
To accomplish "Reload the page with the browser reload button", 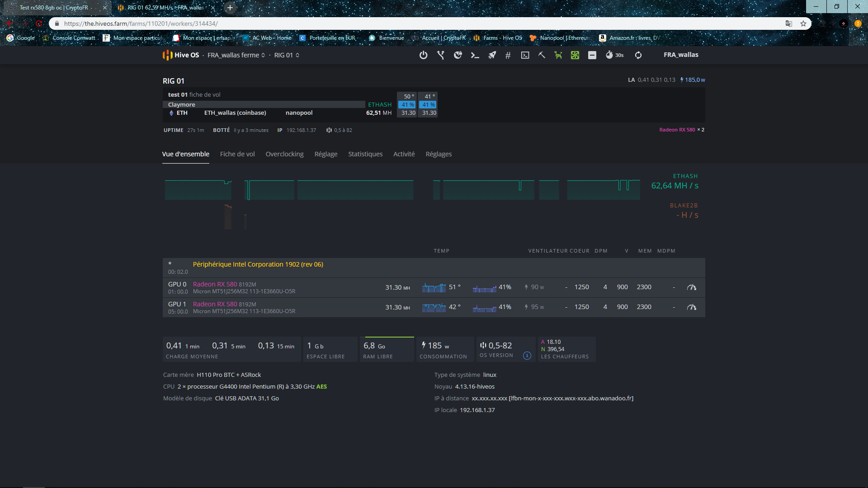I will pos(39,23).
